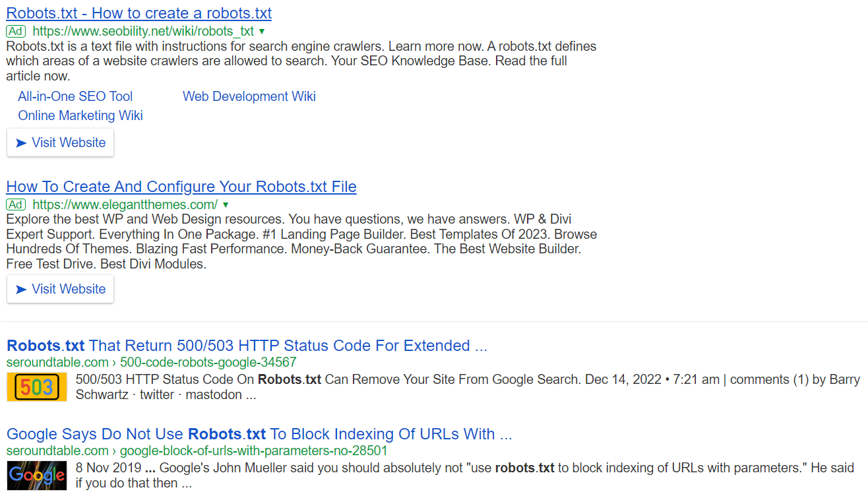Viewport: 868px width, 502px height.
Task: Click 'Money-Back Guarantee.' text in the elegantthemes ad
Action: click(361, 250)
